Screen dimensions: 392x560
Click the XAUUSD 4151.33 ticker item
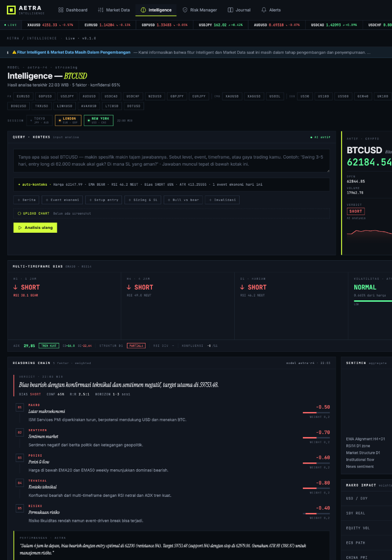pos(50,25)
